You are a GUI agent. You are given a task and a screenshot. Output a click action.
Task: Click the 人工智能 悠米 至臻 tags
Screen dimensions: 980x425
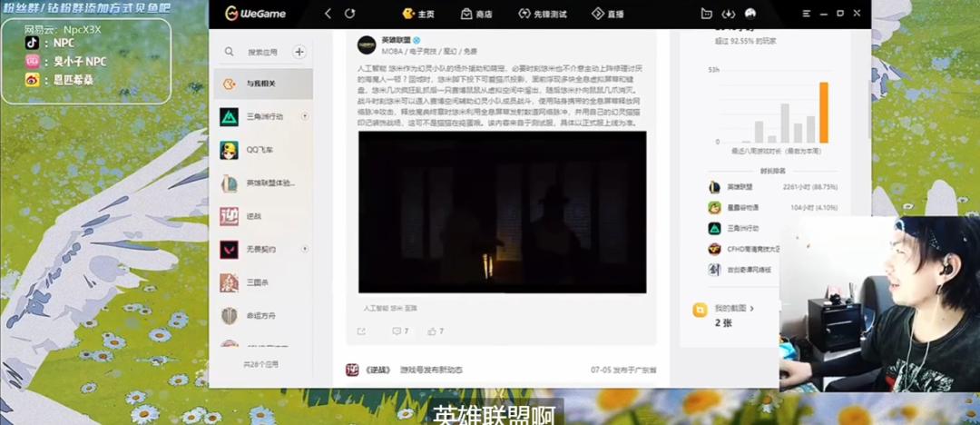pyautogui.click(x=390, y=309)
